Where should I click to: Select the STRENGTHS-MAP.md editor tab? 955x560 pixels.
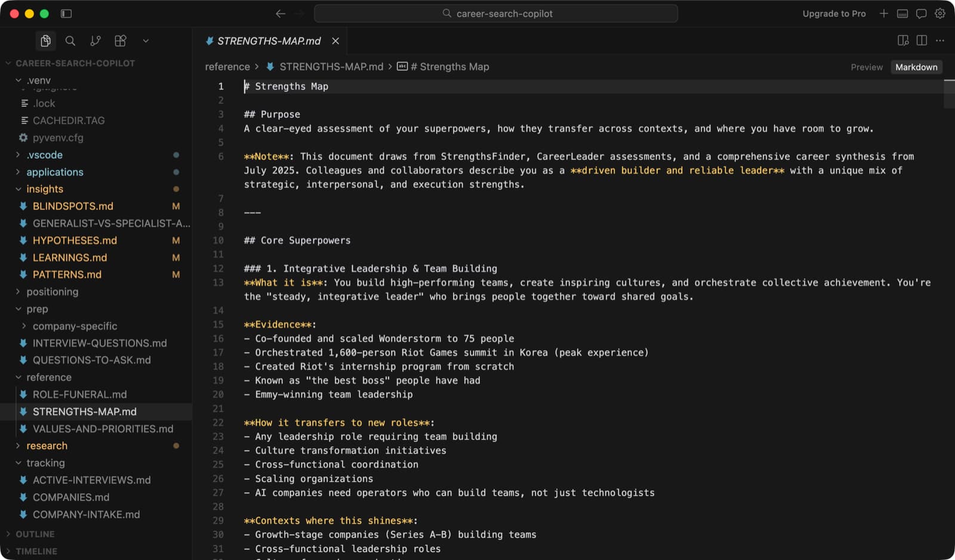click(269, 41)
